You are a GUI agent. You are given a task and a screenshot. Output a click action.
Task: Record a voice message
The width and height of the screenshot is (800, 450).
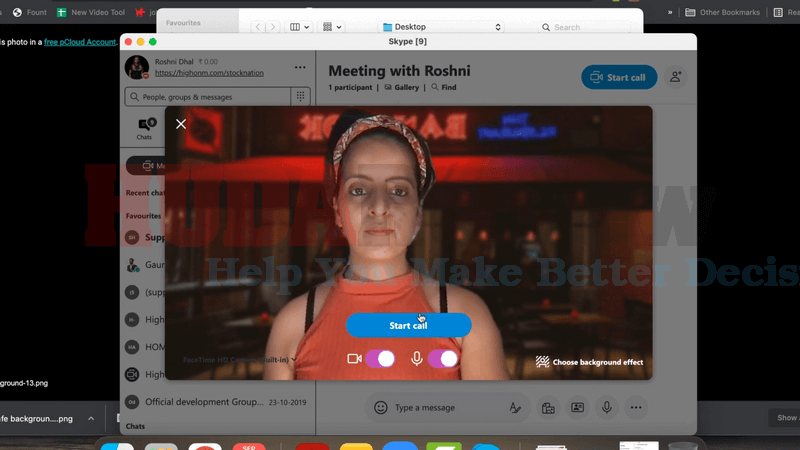pos(607,408)
